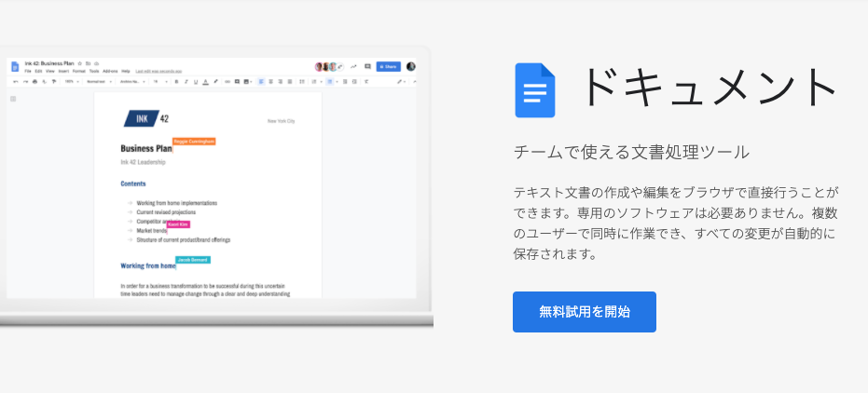Click the 無料試用を開始 button

coord(584,312)
